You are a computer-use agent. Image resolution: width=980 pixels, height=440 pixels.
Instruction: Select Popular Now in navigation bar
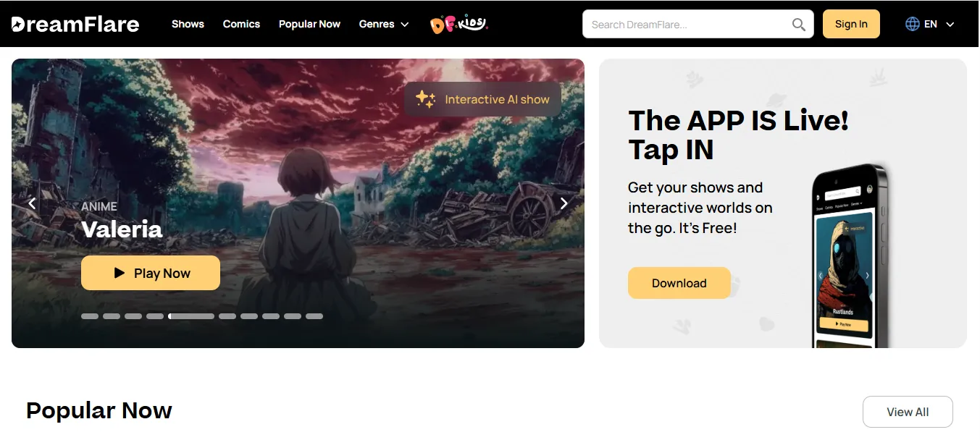point(309,24)
